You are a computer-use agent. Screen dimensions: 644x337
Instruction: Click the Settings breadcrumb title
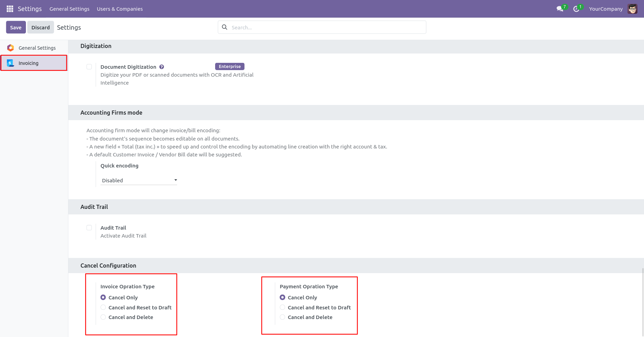(69, 27)
